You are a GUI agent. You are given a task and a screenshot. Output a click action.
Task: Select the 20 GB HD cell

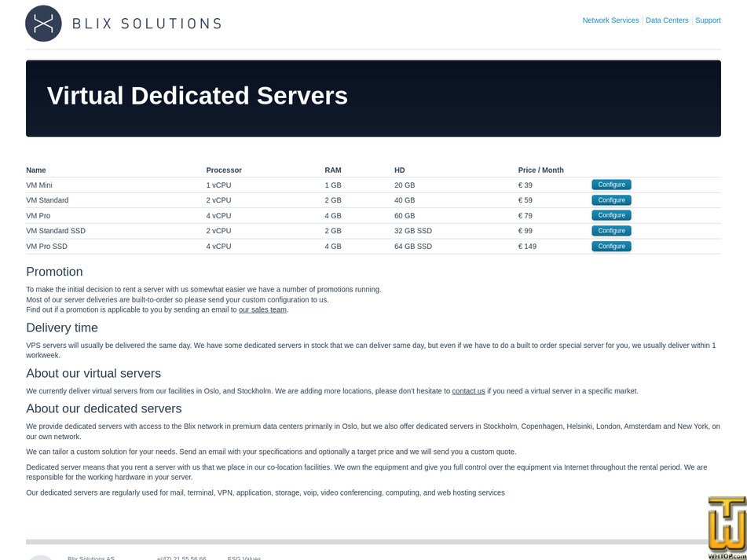405,185
